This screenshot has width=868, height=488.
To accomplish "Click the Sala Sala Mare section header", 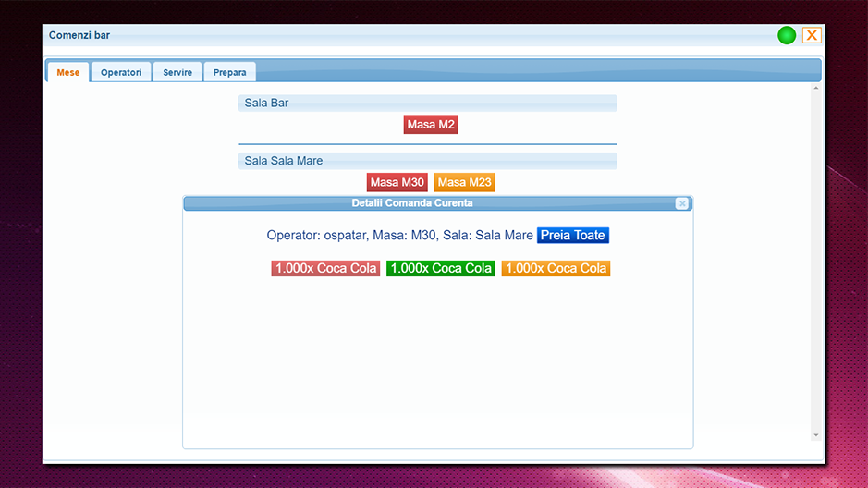I will [x=427, y=161].
